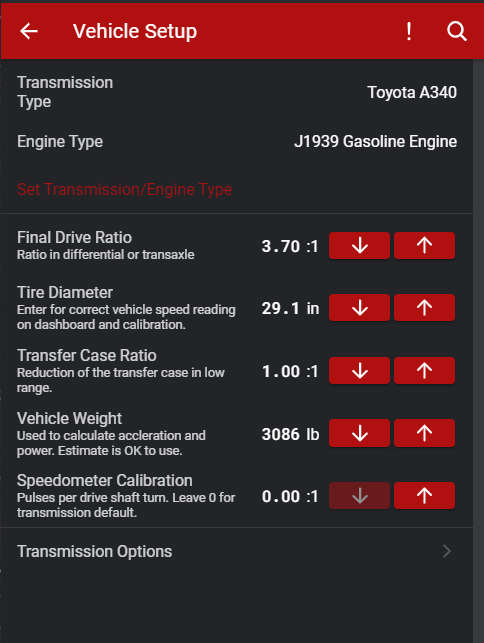
Task: Select the Toyota A340 transmission value
Action: click(412, 92)
